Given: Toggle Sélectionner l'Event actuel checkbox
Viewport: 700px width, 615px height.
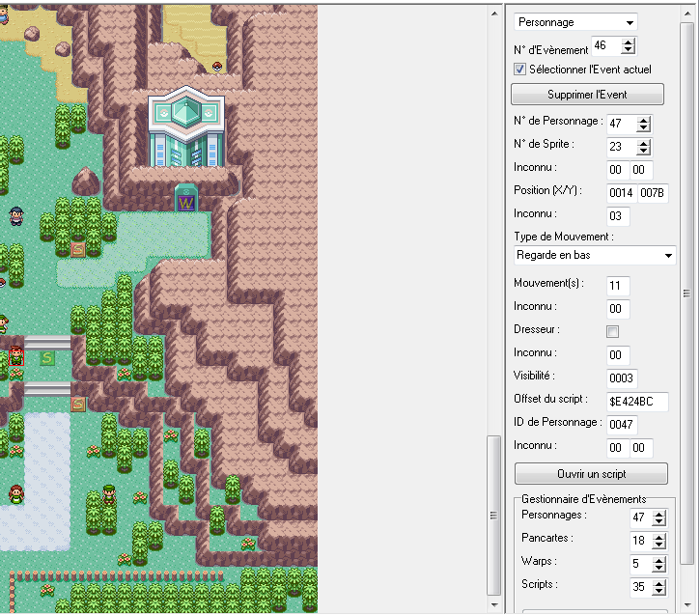Looking at the screenshot, I should click(x=519, y=70).
